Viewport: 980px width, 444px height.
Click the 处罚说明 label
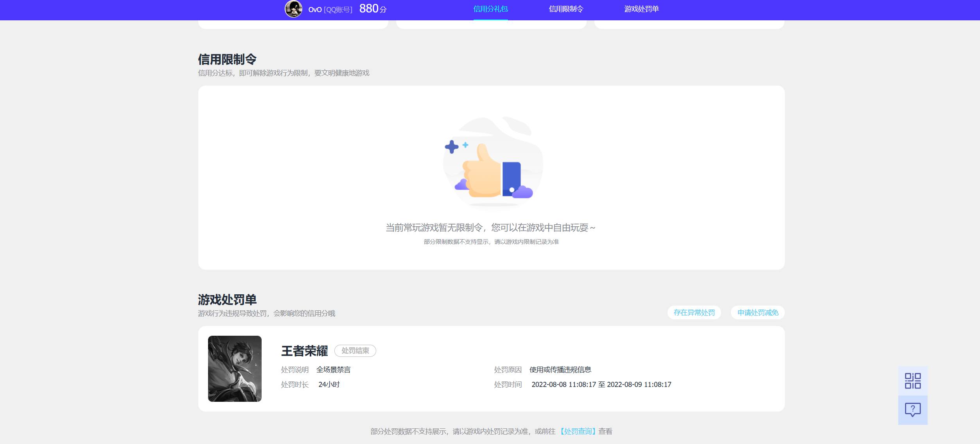coord(295,370)
